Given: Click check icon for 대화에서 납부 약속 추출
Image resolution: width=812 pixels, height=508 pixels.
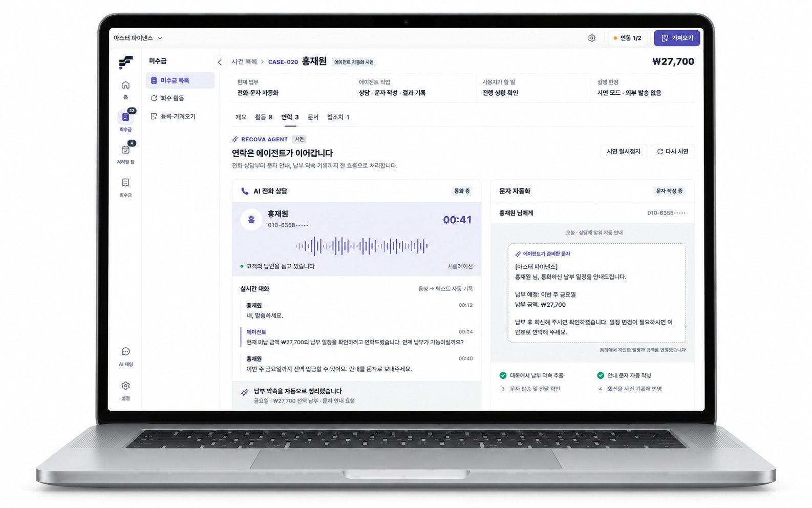Looking at the screenshot, I should coord(503,375).
